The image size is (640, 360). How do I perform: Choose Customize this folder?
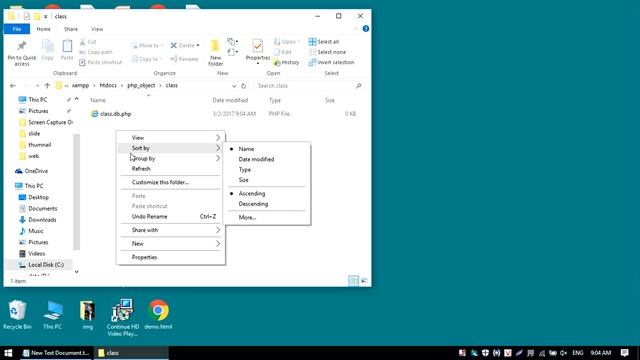coord(171,182)
